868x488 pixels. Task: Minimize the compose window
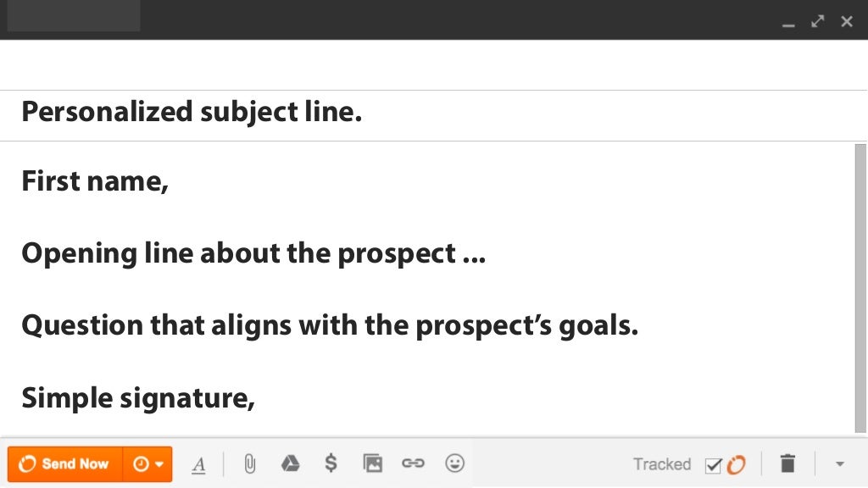click(788, 23)
